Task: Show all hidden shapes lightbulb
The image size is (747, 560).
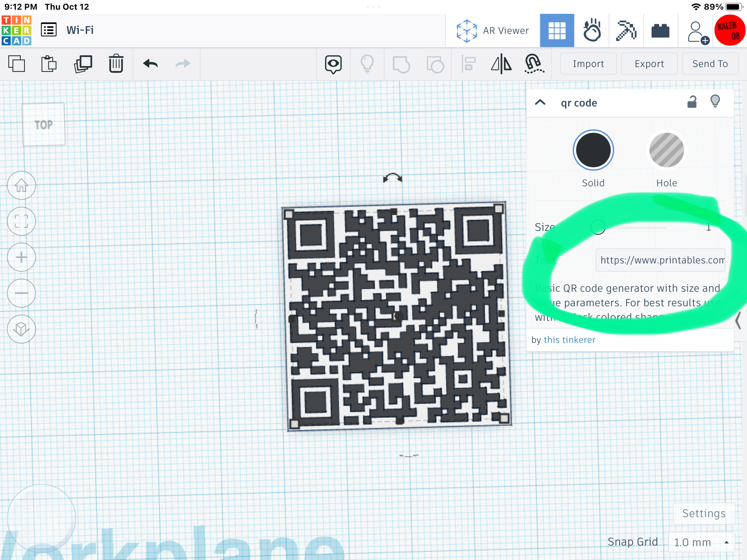Action: tap(367, 64)
